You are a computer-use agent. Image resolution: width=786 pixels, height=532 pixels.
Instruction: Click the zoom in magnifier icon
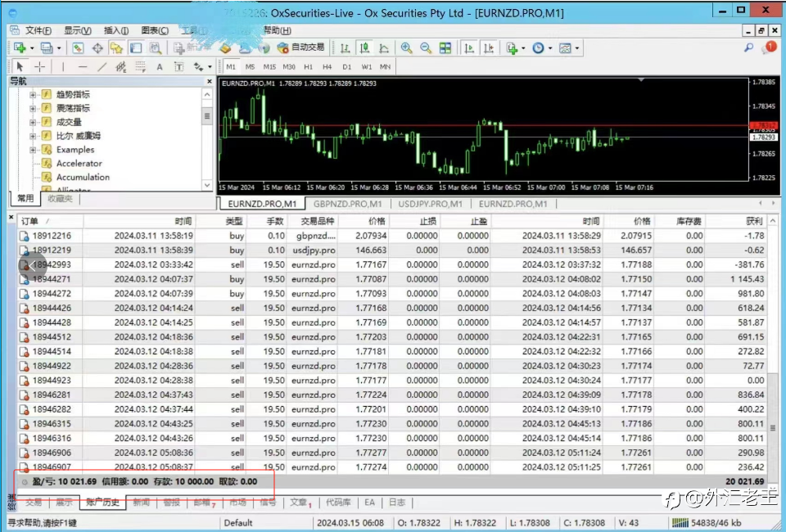coord(406,48)
